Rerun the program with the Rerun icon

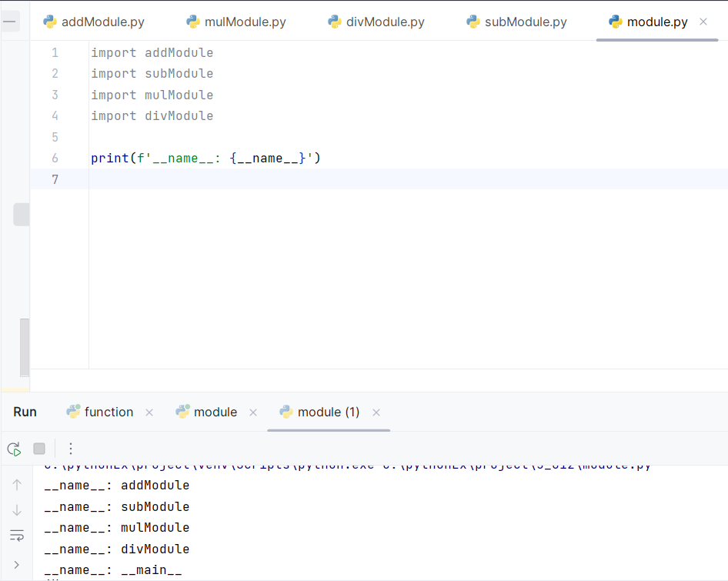[x=14, y=449]
